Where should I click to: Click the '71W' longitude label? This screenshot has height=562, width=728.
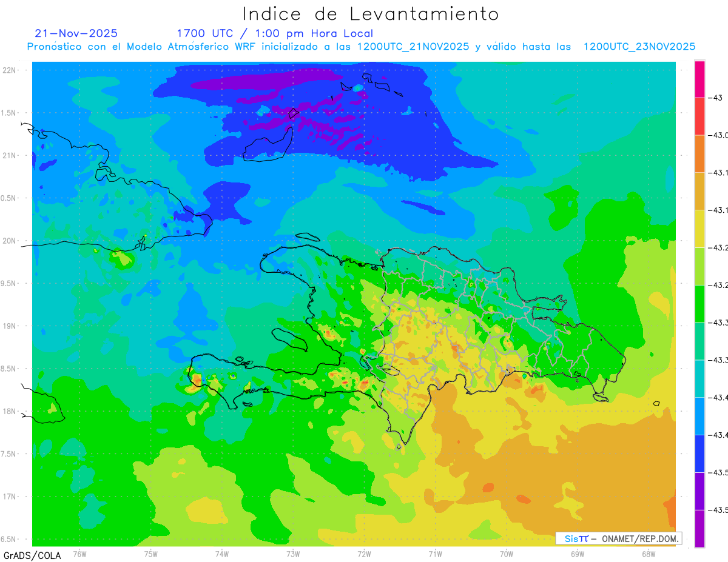pos(435,554)
